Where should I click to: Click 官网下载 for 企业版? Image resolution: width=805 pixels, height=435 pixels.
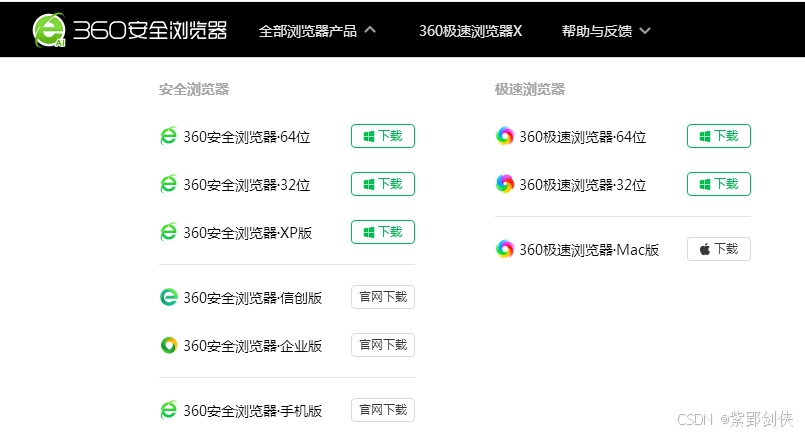pyautogui.click(x=383, y=345)
